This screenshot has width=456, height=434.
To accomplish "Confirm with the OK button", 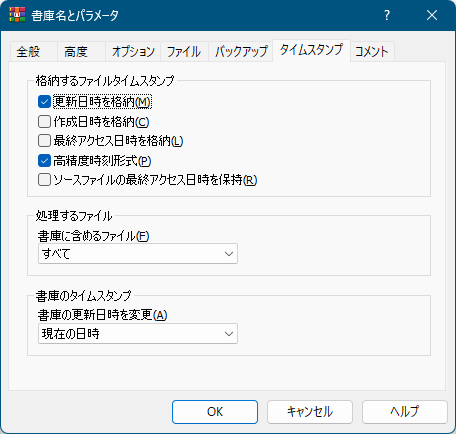I will (x=215, y=412).
